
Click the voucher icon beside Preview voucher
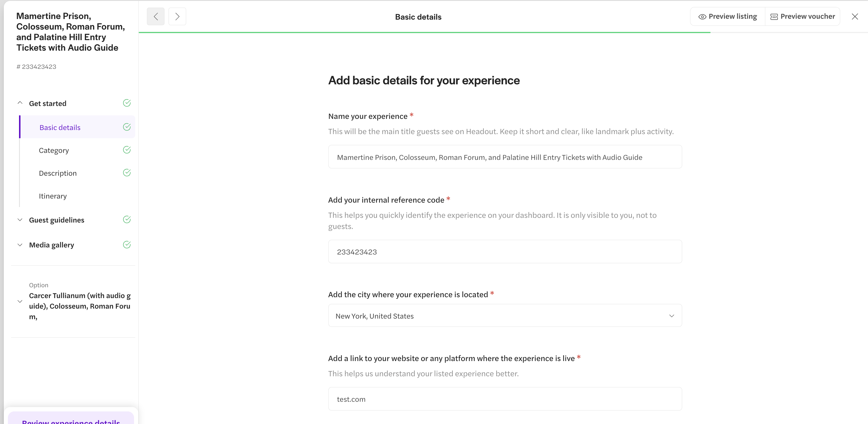pyautogui.click(x=774, y=16)
